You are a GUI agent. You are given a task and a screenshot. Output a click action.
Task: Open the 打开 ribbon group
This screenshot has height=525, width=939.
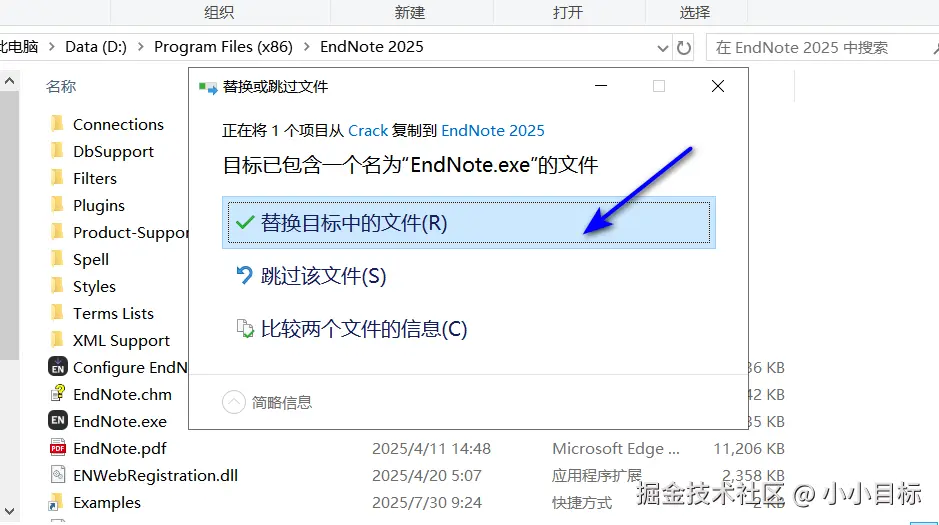(568, 12)
